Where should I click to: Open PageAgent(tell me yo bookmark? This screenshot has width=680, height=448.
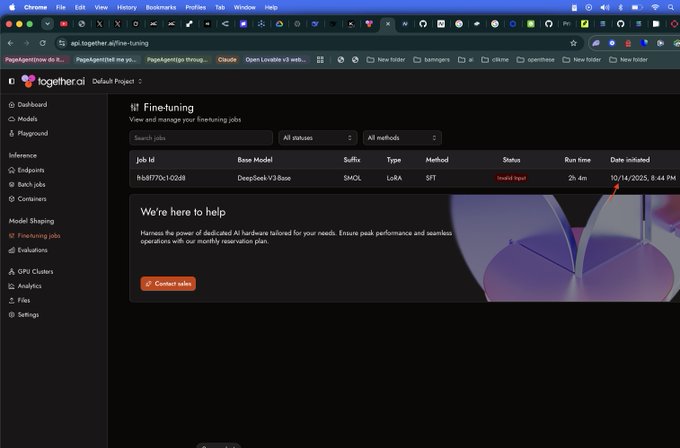click(106, 59)
